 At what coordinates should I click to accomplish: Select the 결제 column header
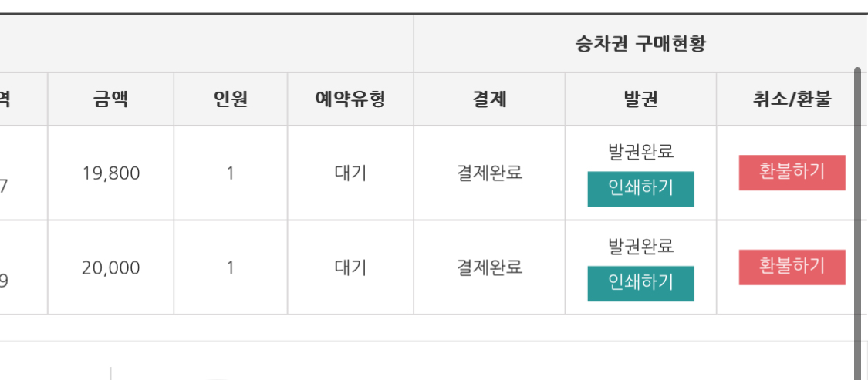489,99
